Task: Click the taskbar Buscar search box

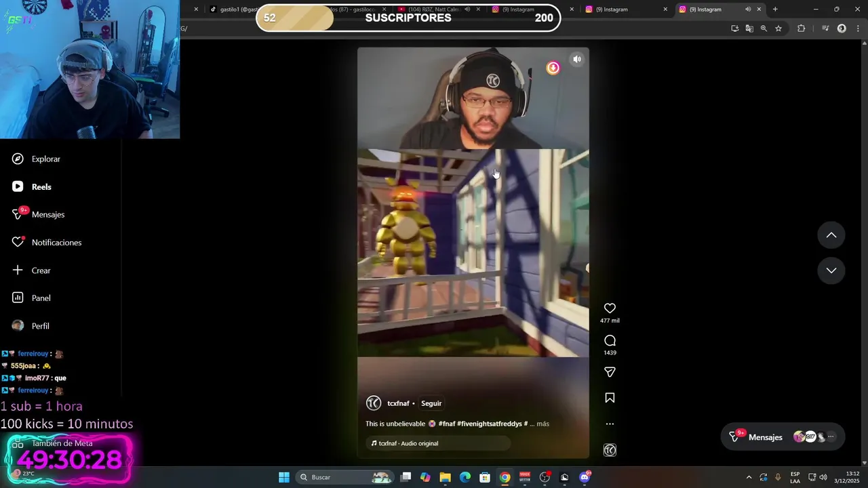Action: pos(345,477)
